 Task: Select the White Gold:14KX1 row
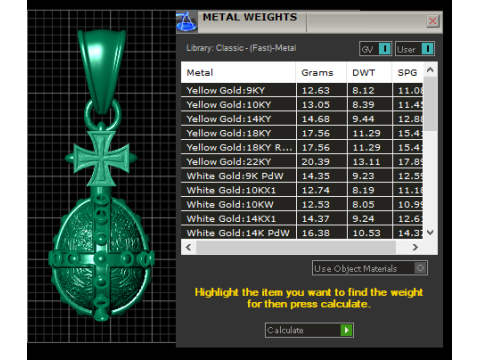click(x=302, y=219)
